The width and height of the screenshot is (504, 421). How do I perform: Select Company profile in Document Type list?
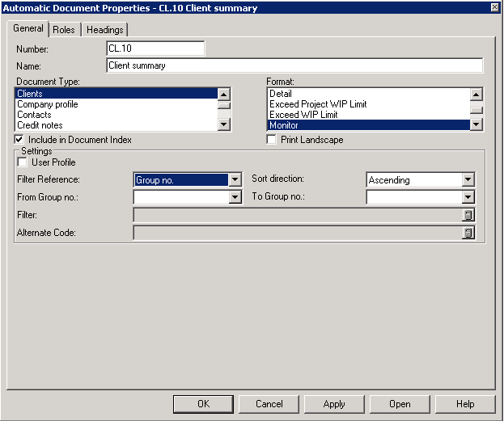(48, 104)
